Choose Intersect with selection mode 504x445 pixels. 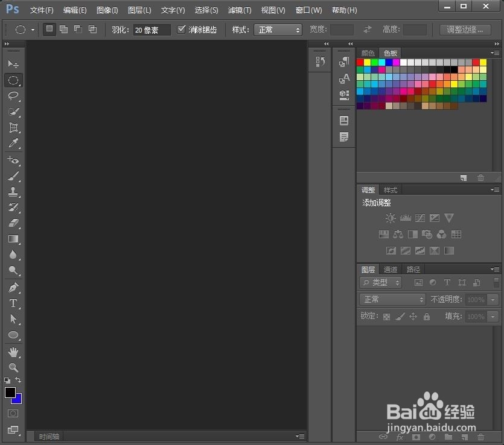(x=92, y=30)
